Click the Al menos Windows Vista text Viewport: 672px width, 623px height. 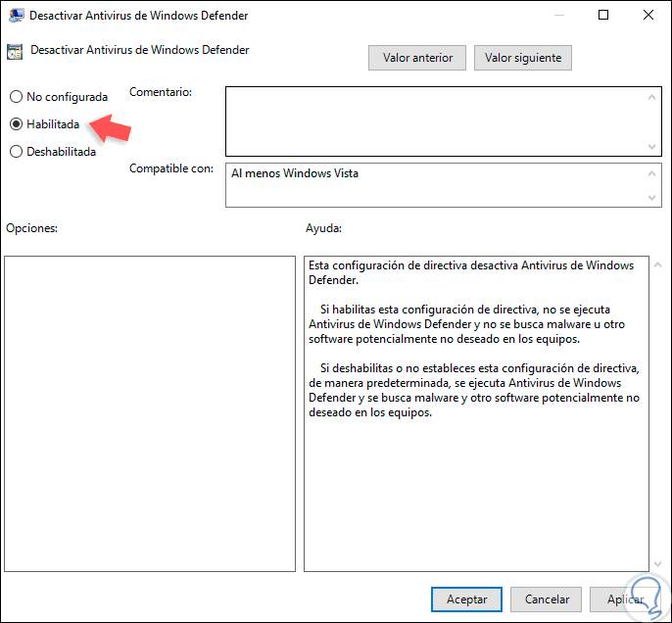(295, 173)
